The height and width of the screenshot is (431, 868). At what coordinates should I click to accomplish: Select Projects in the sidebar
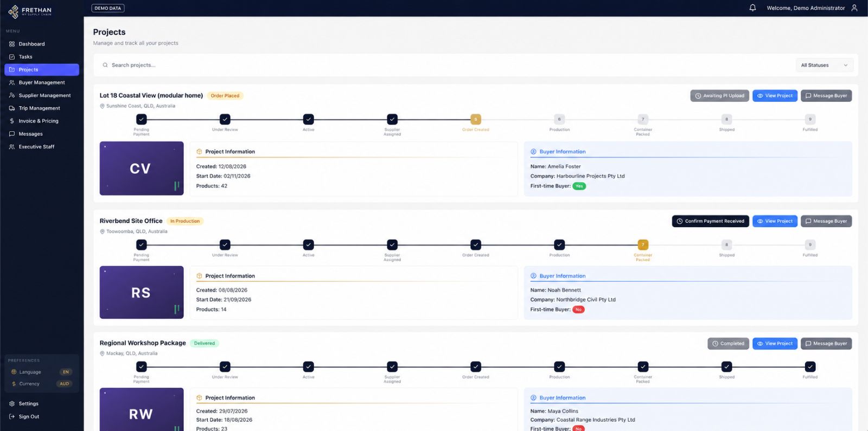42,69
